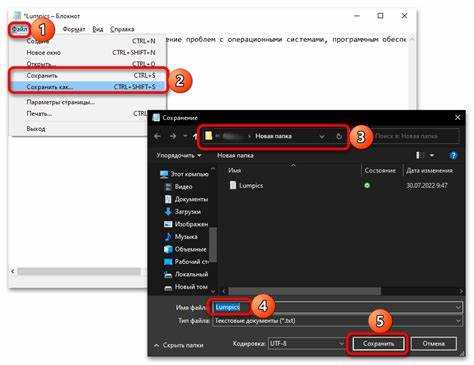Open the Документы folder in sidebar

[x=186, y=199]
